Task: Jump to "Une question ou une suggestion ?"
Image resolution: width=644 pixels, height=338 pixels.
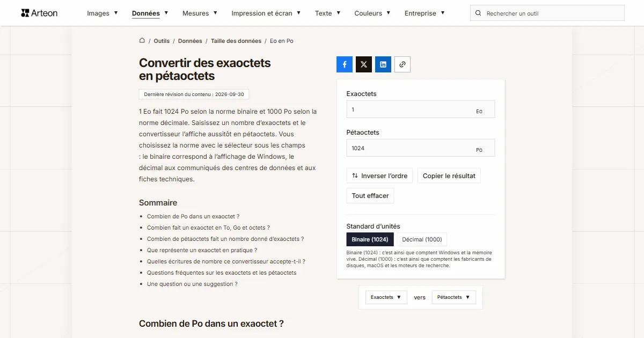Action: (x=192, y=284)
